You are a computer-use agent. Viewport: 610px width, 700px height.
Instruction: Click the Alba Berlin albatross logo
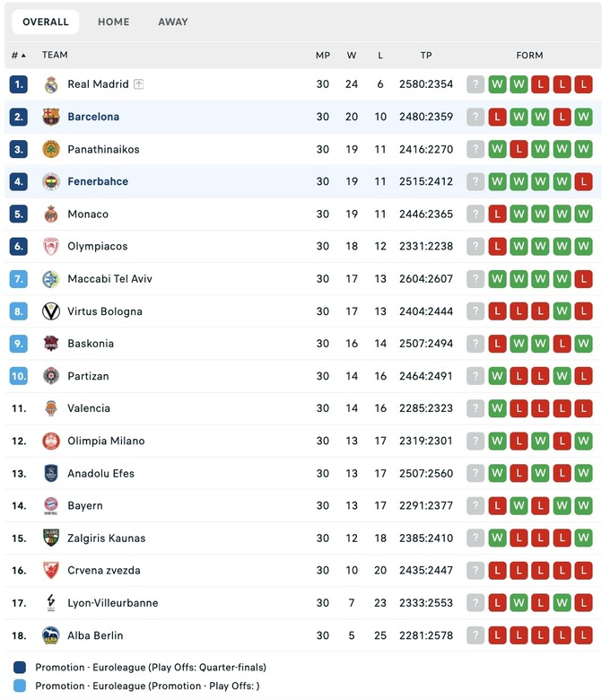[x=51, y=635]
